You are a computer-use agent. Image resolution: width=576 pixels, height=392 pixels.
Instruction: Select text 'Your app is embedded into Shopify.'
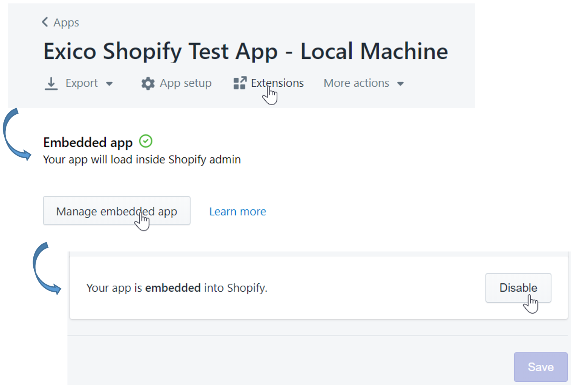click(177, 288)
